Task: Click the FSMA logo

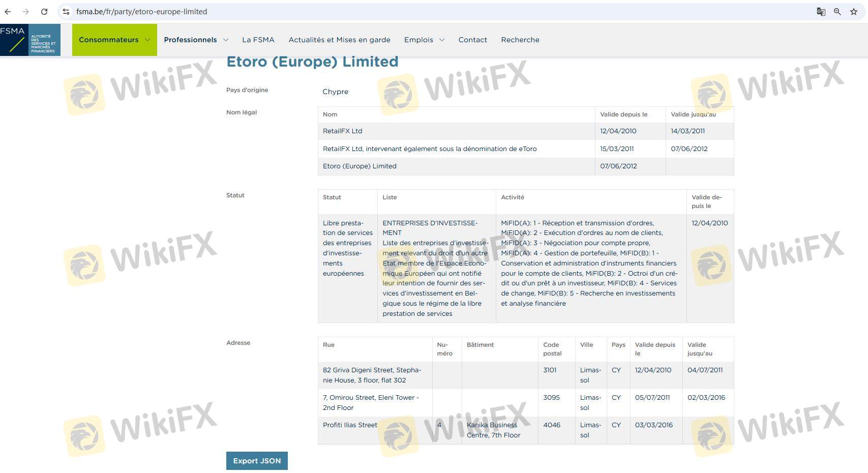Action: pos(30,40)
